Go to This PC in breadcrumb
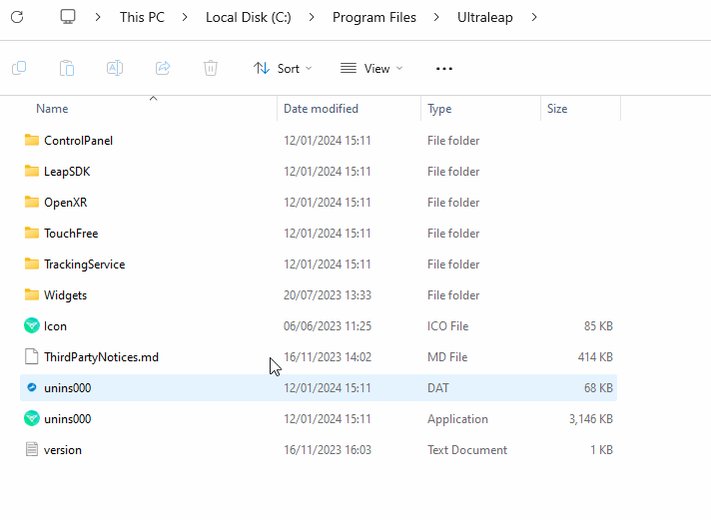This screenshot has height=520, width=711. coord(142,17)
